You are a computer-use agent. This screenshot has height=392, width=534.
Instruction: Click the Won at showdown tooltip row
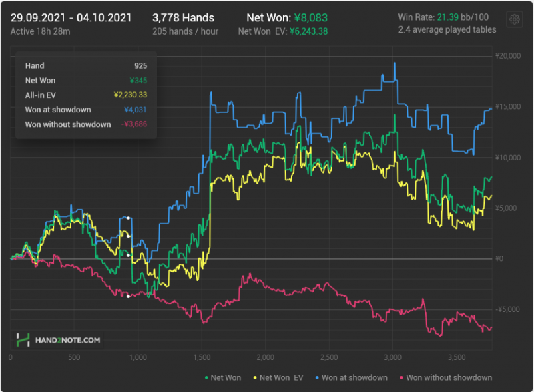(85, 110)
